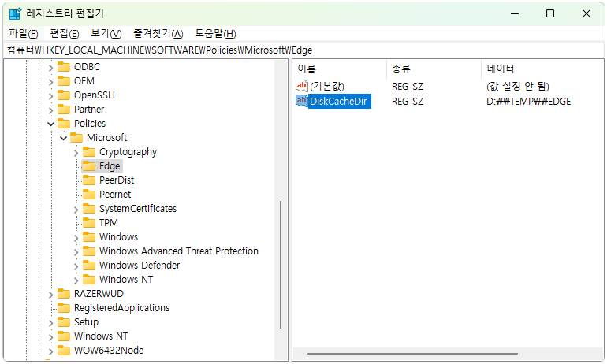Click the RegisteredApplications folder icon
This screenshot has height=364, width=607.
coord(64,308)
